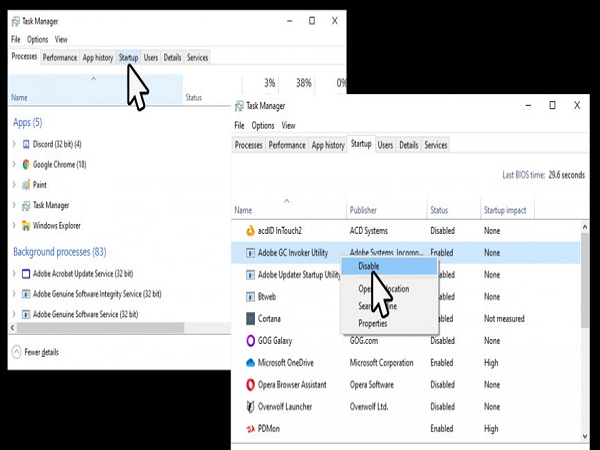Click the acdID InTouch2 startup icon
Screen dimensions: 600x450
pos(250,231)
